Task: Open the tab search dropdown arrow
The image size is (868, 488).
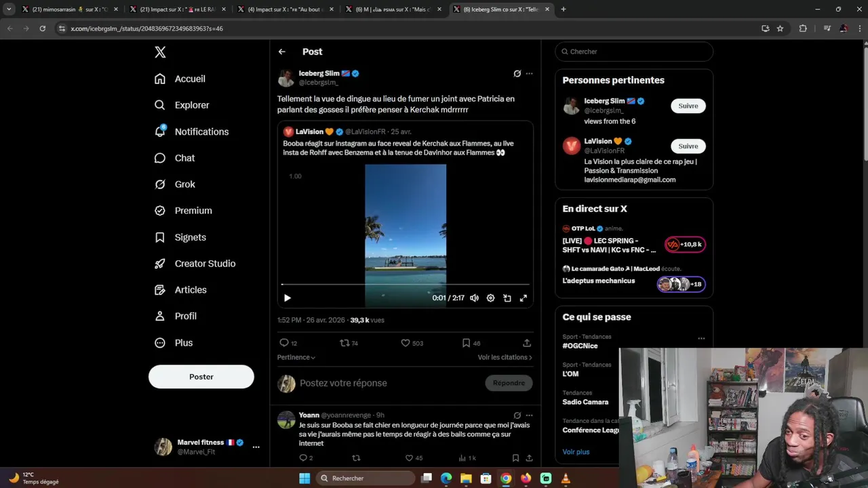Action: tap(9, 9)
